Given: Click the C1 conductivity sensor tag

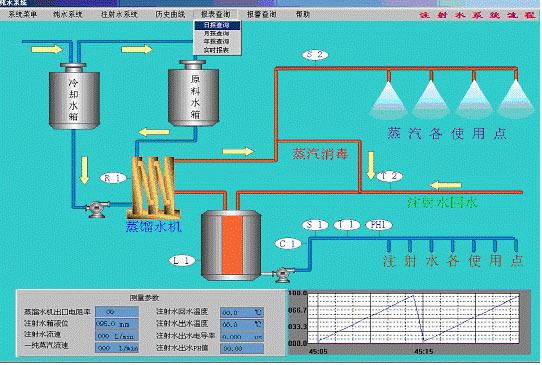Looking at the screenshot, I should (288, 244).
